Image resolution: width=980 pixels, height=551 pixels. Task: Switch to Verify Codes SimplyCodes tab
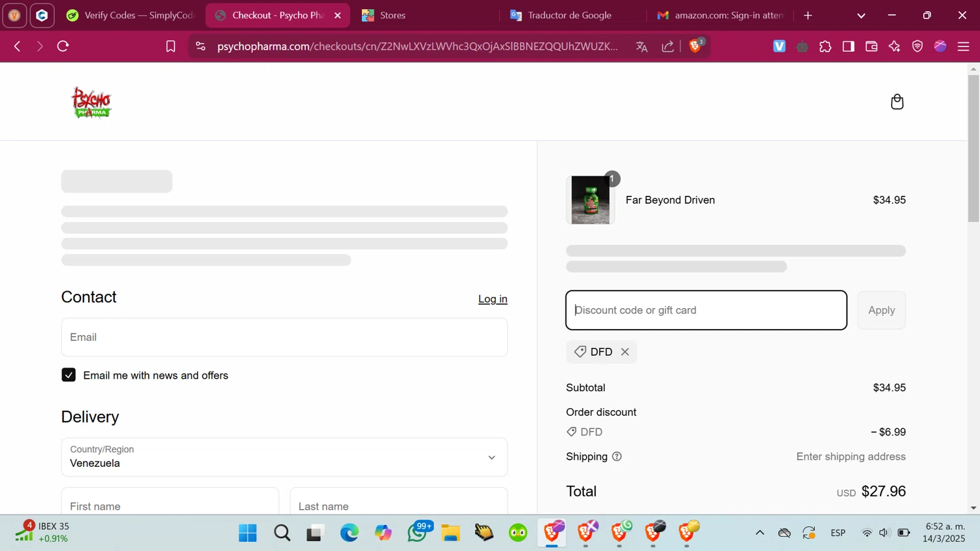coord(131,15)
